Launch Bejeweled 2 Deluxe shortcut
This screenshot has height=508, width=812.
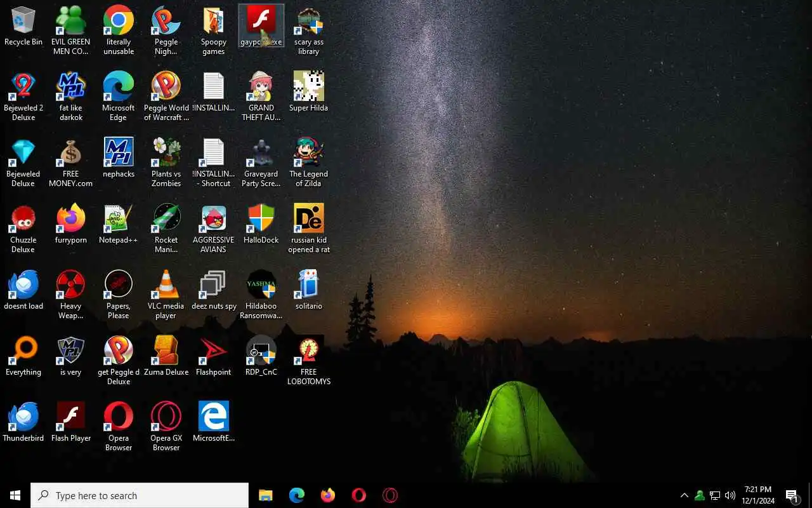click(x=23, y=97)
